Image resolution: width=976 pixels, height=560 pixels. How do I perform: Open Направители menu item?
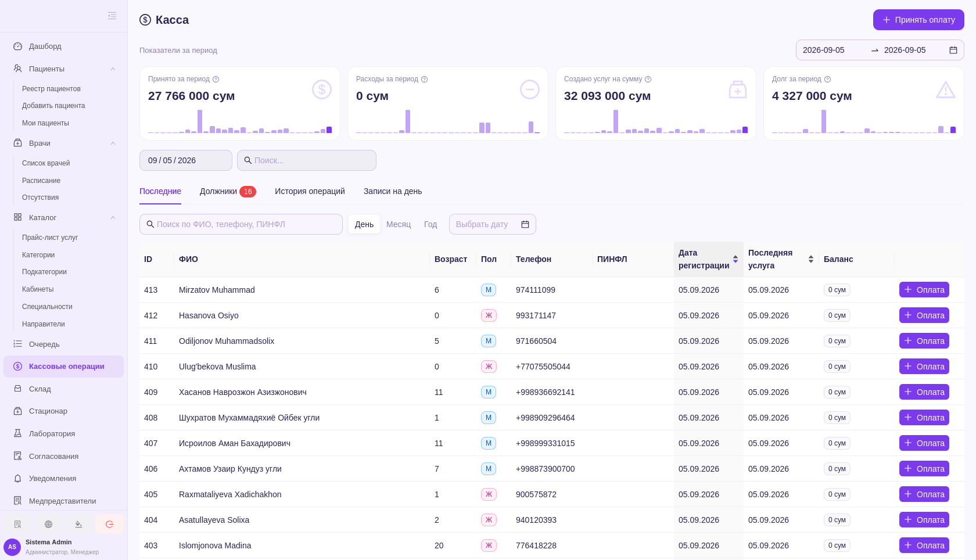pos(44,324)
